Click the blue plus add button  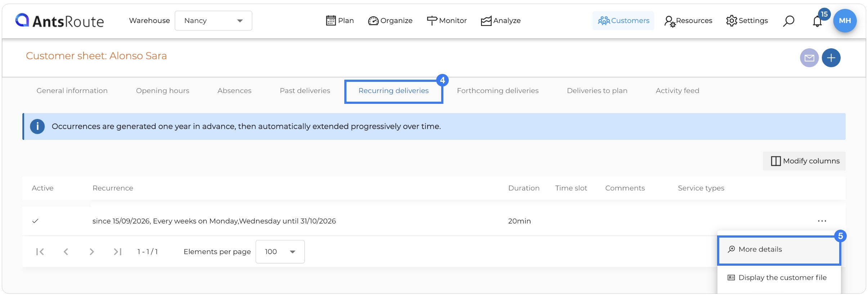click(x=831, y=58)
